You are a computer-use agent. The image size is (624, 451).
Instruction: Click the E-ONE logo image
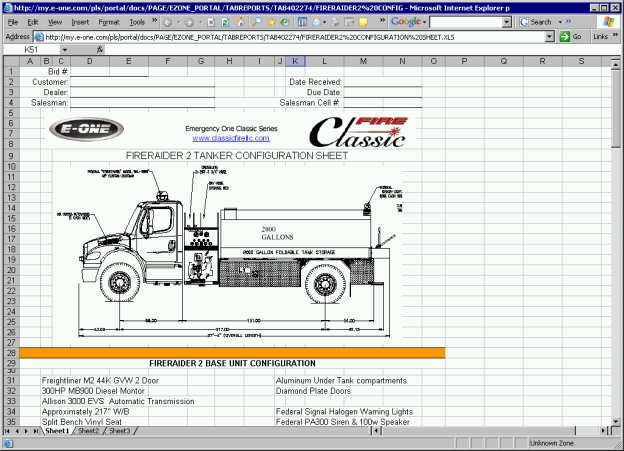[x=86, y=129]
